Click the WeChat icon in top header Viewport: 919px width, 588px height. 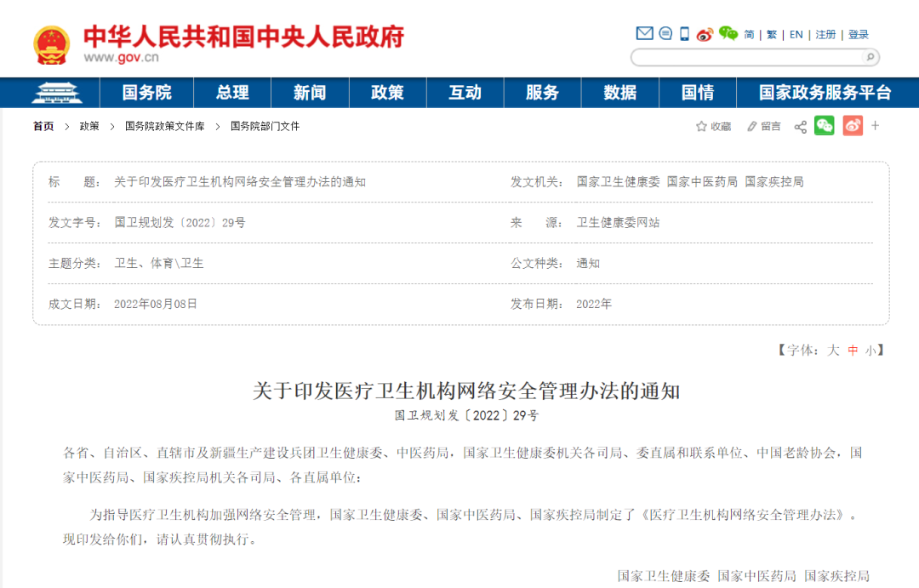(728, 34)
